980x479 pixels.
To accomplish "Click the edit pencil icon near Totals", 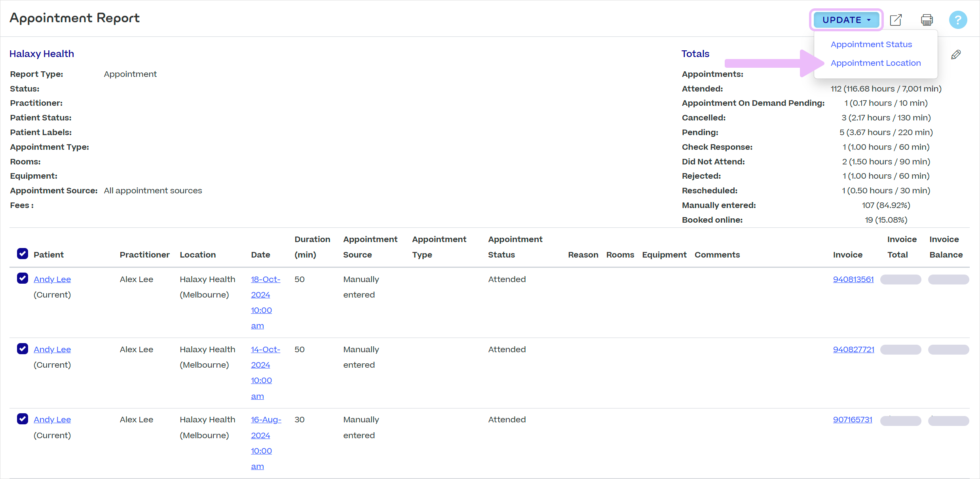I will [956, 54].
